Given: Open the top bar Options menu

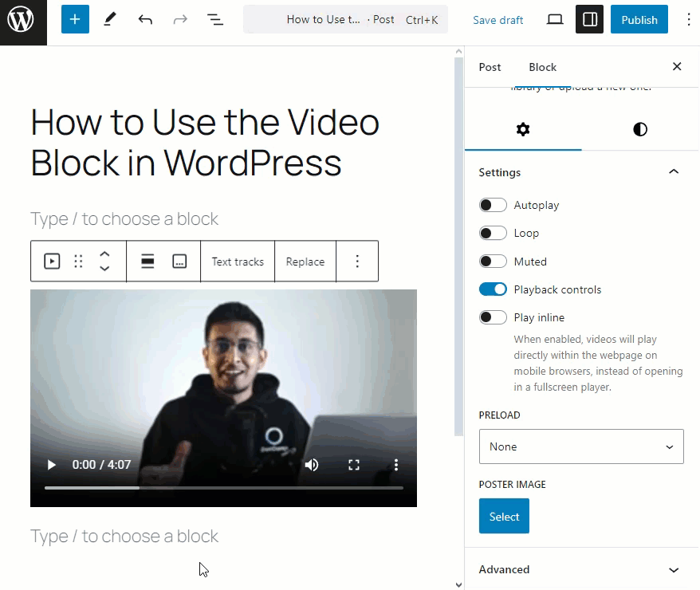Looking at the screenshot, I should tap(689, 20).
